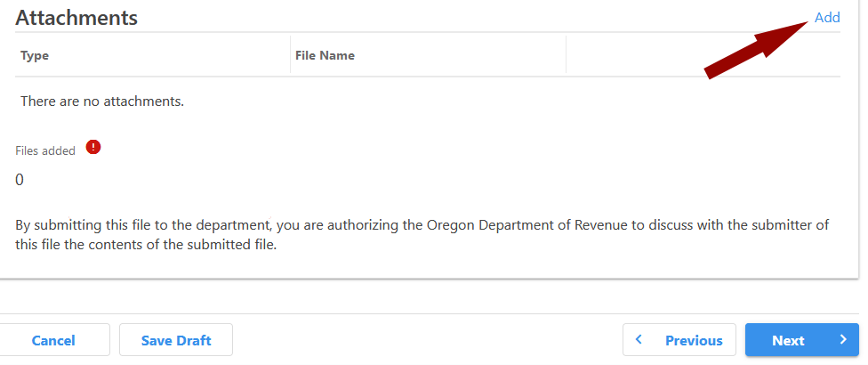The image size is (868, 365).
Task: Click the empty third column header
Action: pyautogui.click(x=703, y=55)
